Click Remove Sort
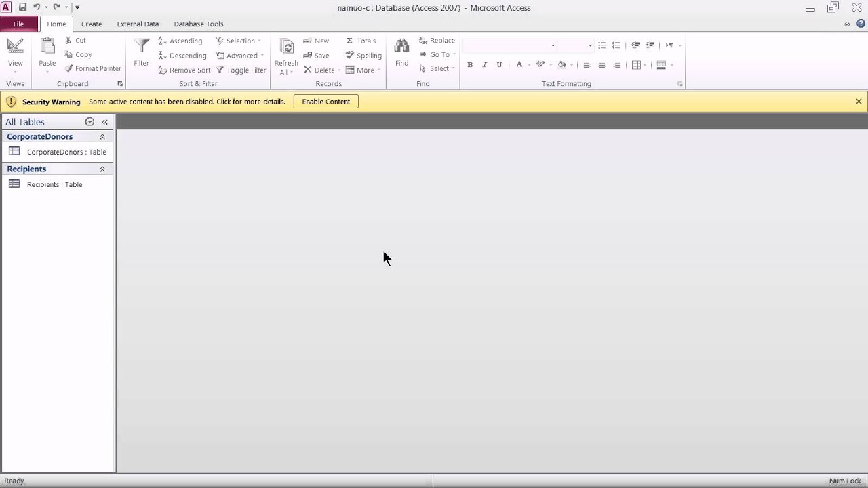 coord(184,70)
